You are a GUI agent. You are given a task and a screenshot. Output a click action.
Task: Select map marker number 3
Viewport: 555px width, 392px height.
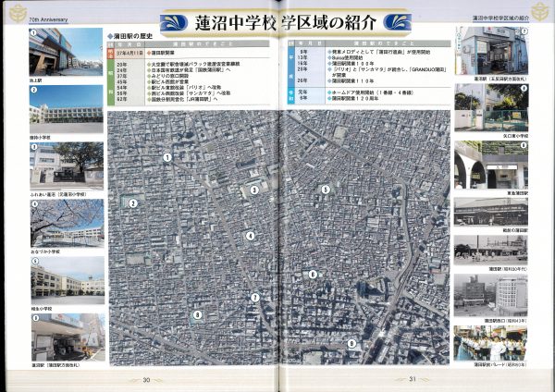click(254, 190)
